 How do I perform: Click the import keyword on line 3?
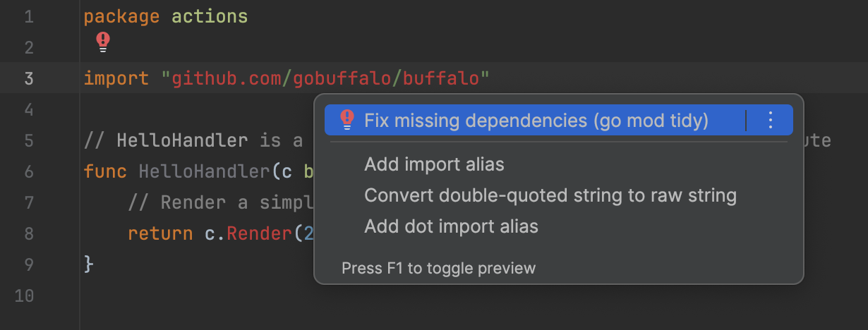point(116,78)
